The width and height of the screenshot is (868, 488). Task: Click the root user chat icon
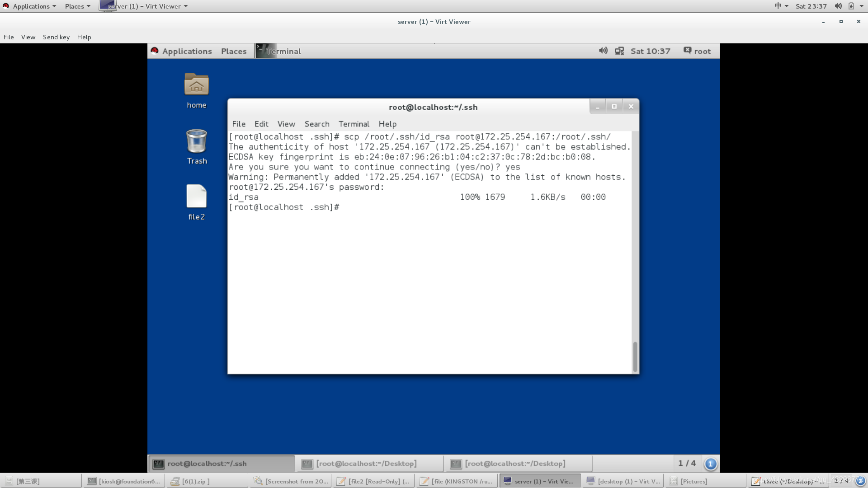(x=687, y=51)
